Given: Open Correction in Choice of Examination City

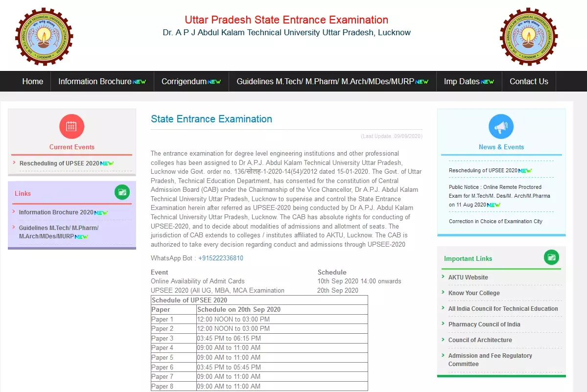Looking at the screenshot, I should (x=495, y=221).
